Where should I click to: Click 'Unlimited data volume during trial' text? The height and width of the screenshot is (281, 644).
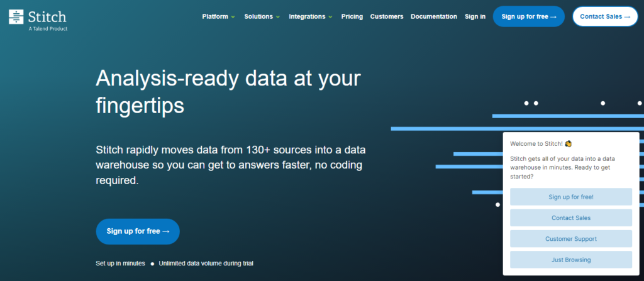tap(206, 263)
